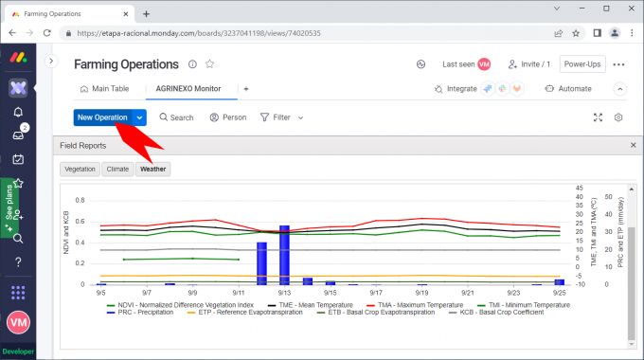Open the Filter tool

(276, 117)
